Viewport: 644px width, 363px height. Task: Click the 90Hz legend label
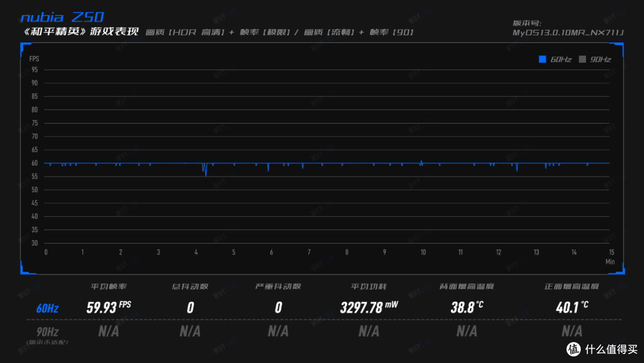[600, 60]
